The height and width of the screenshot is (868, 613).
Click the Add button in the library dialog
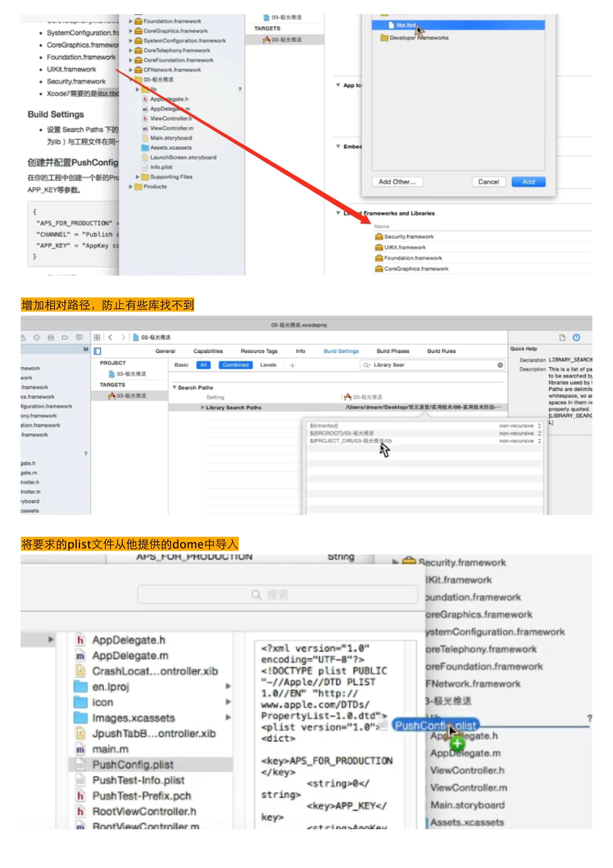[x=528, y=182]
